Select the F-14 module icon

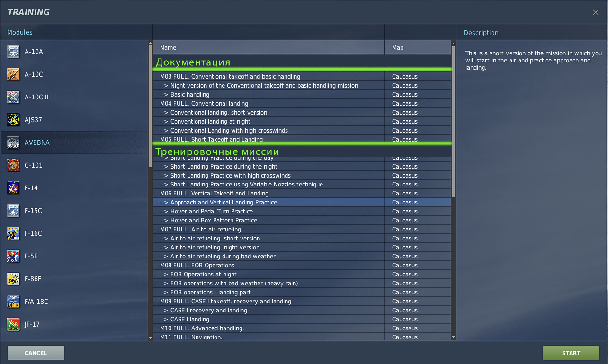(x=13, y=188)
